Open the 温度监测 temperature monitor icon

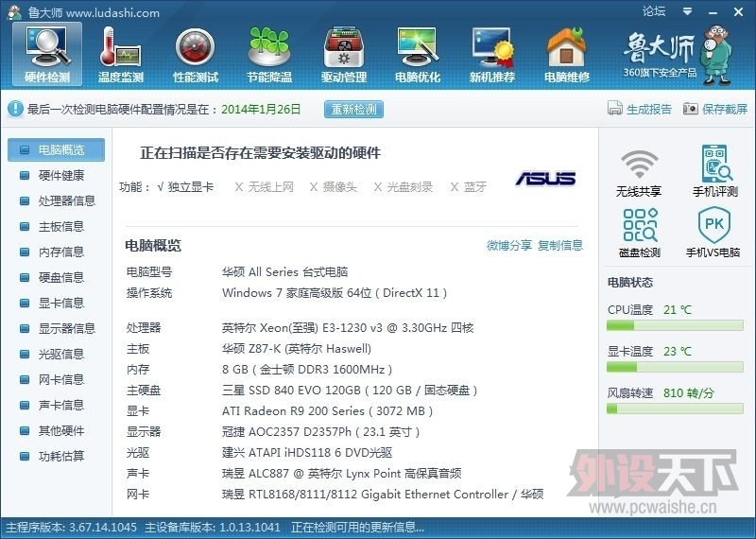121,54
